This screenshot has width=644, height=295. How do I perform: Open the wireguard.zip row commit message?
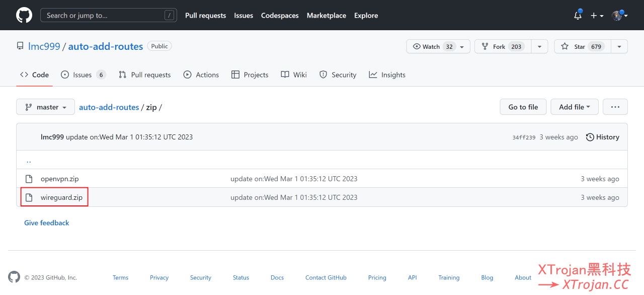click(x=294, y=197)
